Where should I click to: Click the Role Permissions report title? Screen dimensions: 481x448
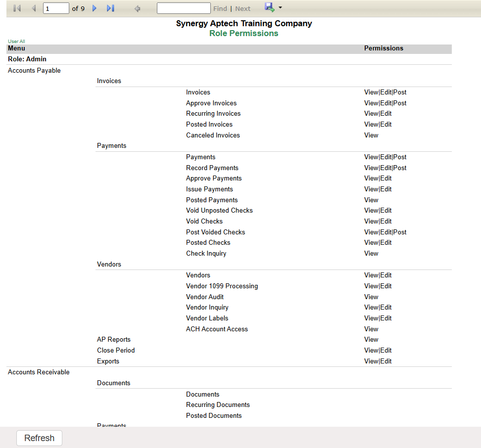244,33
